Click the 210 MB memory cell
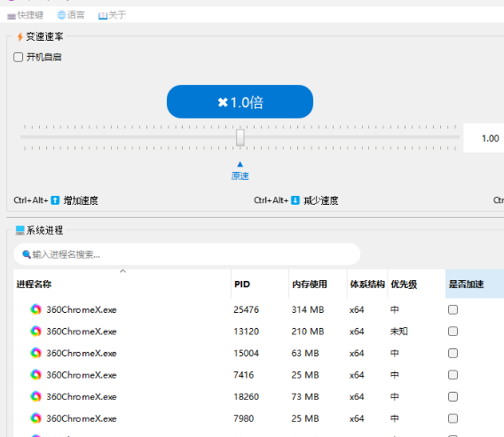 [x=308, y=332]
